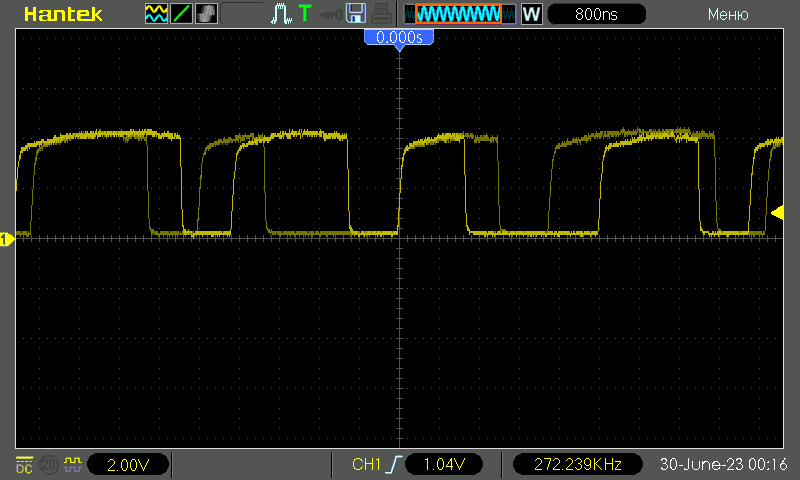Select the 2.00V vertical scale readout

tap(128, 465)
